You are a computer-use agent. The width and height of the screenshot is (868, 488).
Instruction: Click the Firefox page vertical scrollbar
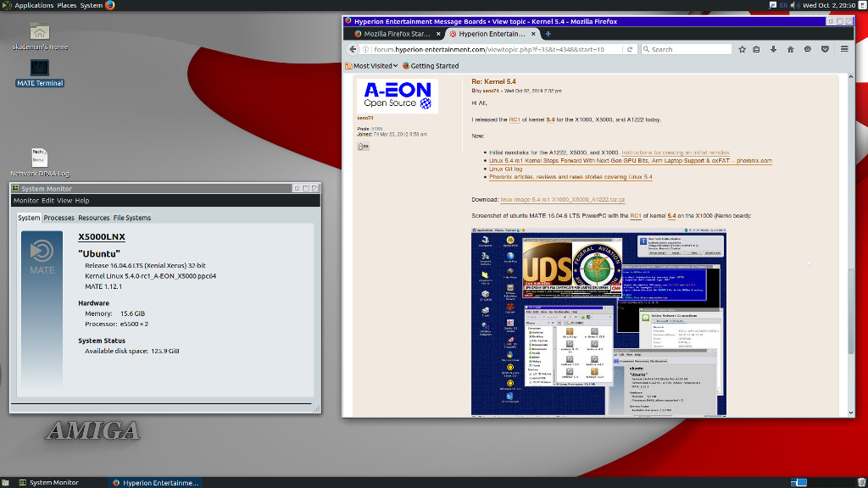pyautogui.click(x=851, y=311)
